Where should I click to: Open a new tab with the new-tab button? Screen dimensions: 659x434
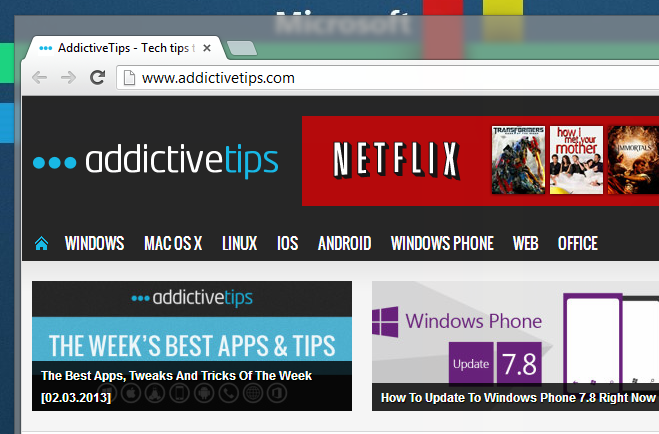pyautogui.click(x=241, y=48)
